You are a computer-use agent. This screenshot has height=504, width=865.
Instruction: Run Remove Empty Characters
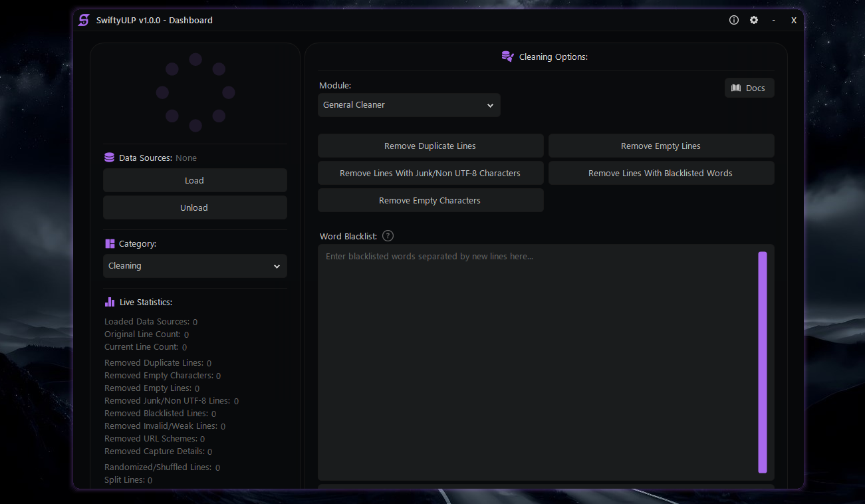[x=430, y=200]
